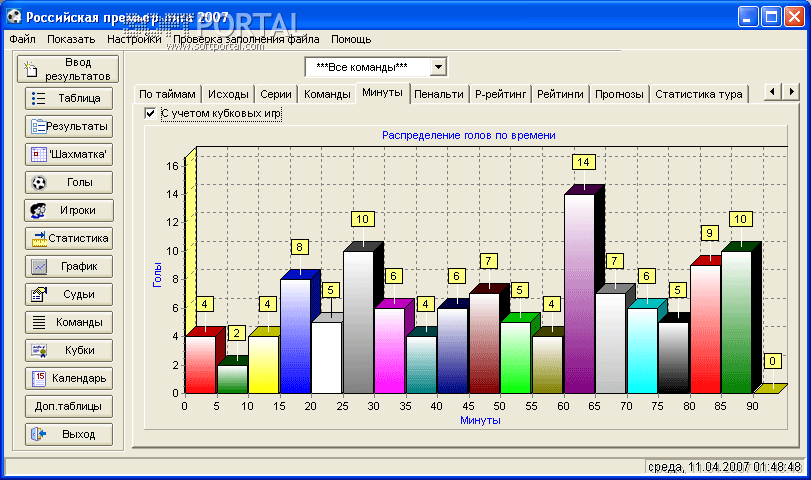Click the 'Календарь' button label
The image size is (811, 480).
[x=79, y=378]
